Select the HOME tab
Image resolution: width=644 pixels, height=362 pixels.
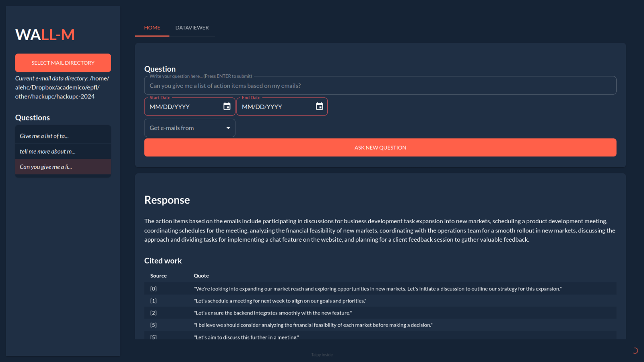tap(152, 28)
